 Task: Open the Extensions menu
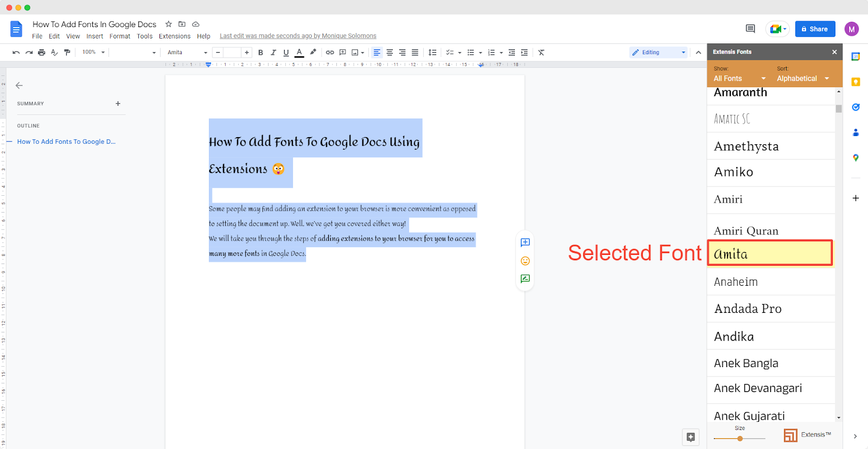coord(175,36)
